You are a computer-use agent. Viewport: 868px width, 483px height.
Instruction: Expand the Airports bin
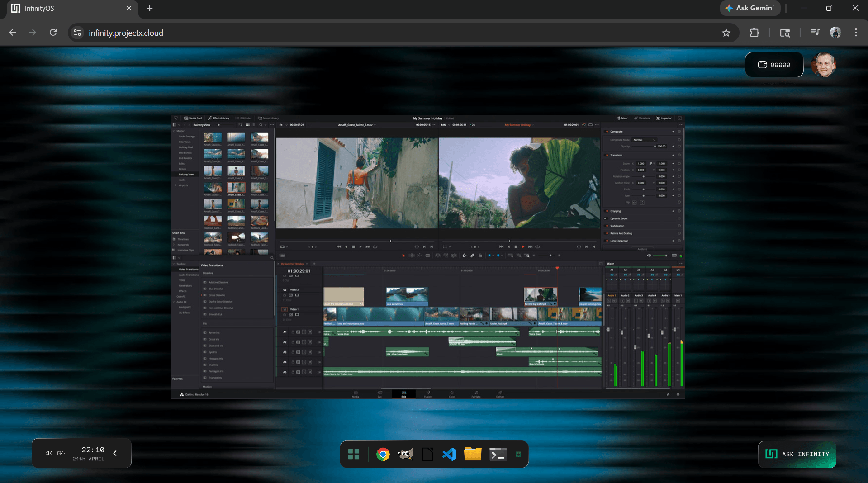(176, 185)
